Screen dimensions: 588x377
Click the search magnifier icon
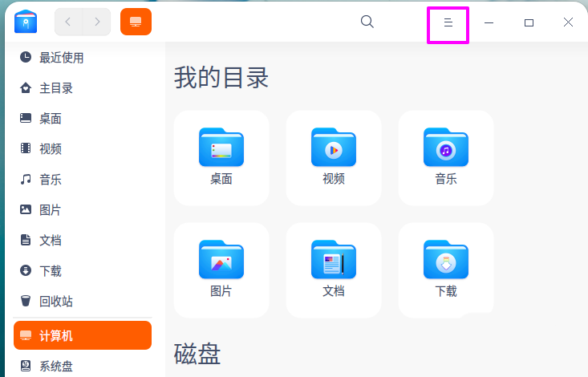(x=367, y=22)
